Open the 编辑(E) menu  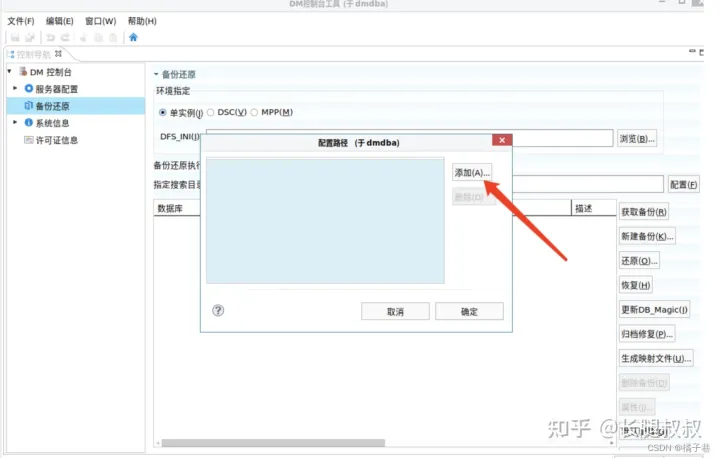click(x=59, y=21)
